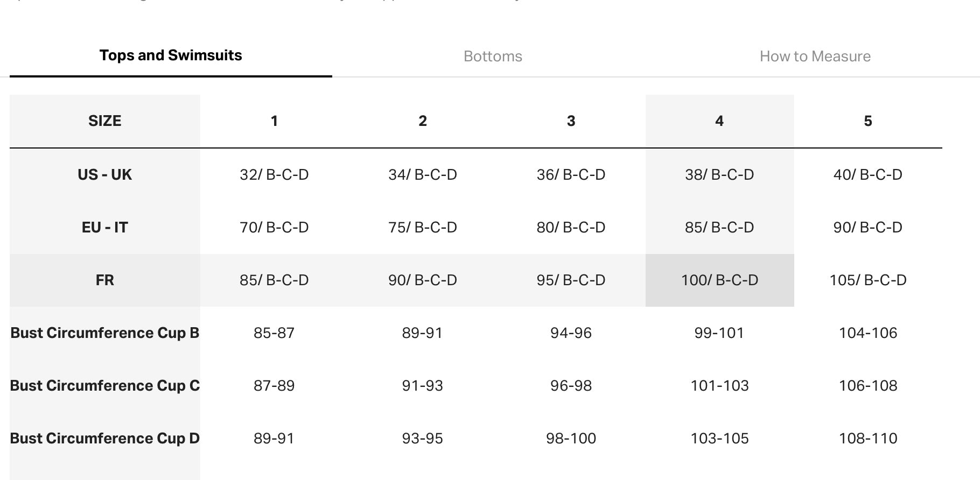
Task: Switch to the Bottoms tab
Action: [x=493, y=57]
